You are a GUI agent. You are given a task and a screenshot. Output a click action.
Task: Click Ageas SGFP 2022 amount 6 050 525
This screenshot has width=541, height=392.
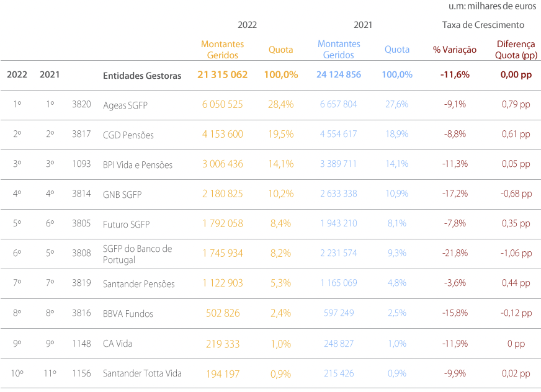tap(222, 104)
